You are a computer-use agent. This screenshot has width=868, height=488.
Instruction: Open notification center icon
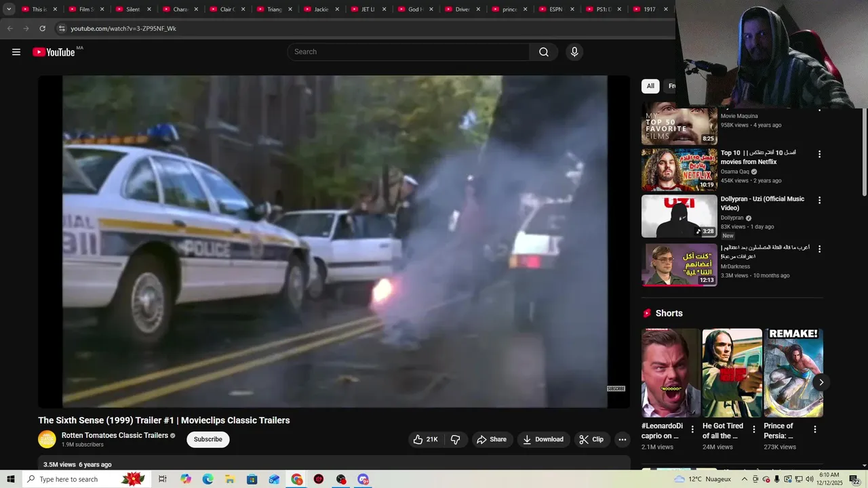click(x=854, y=479)
